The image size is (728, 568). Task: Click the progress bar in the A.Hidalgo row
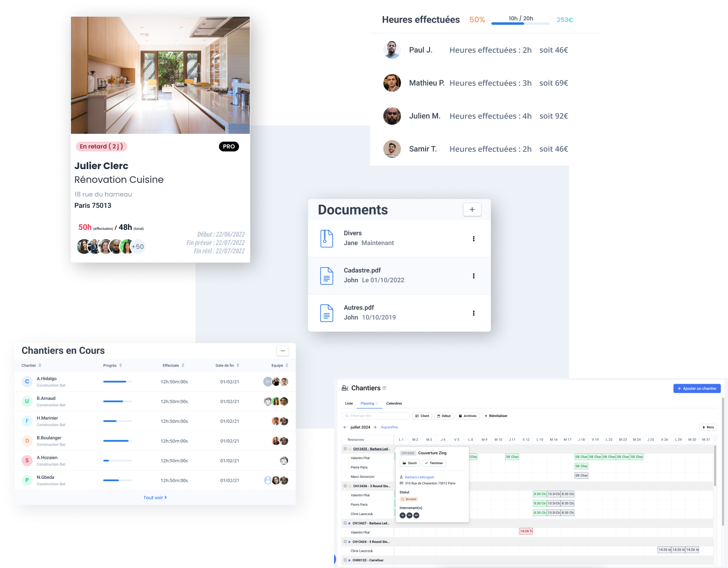tap(118, 381)
